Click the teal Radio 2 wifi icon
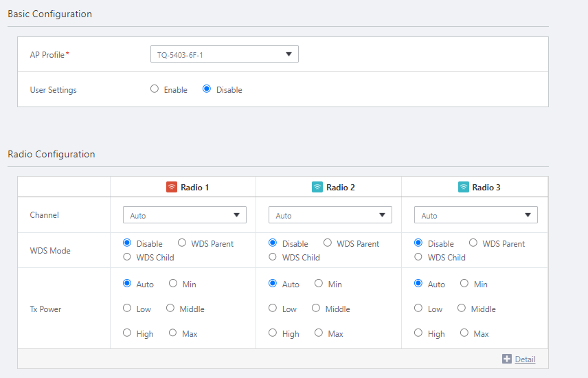This screenshot has height=378, width=588. pos(317,187)
